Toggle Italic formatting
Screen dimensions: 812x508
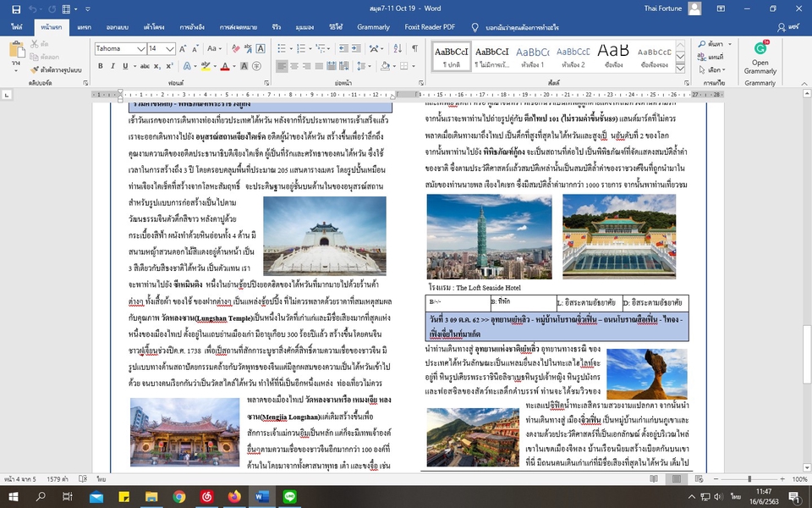pos(112,66)
